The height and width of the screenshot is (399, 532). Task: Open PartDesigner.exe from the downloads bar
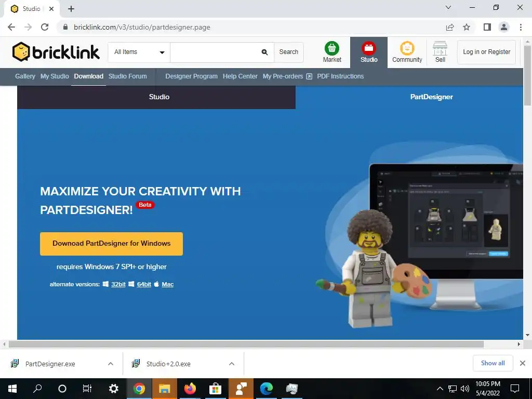(50, 364)
